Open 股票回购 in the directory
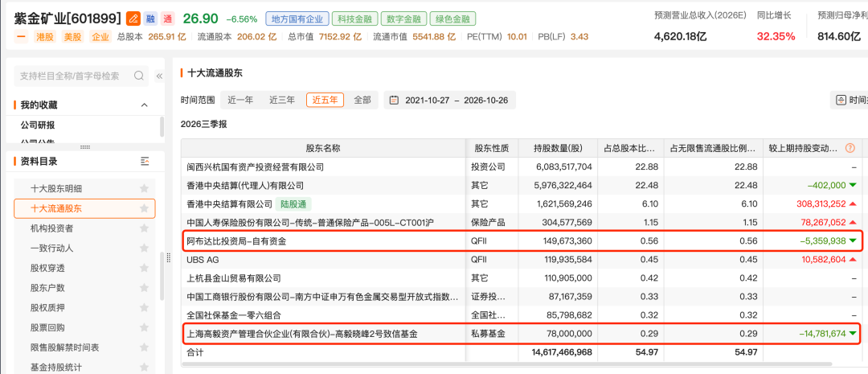 [47, 328]
